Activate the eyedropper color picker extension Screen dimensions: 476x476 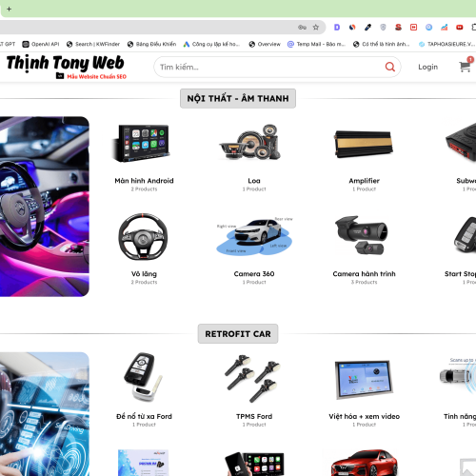coord(367,28)
